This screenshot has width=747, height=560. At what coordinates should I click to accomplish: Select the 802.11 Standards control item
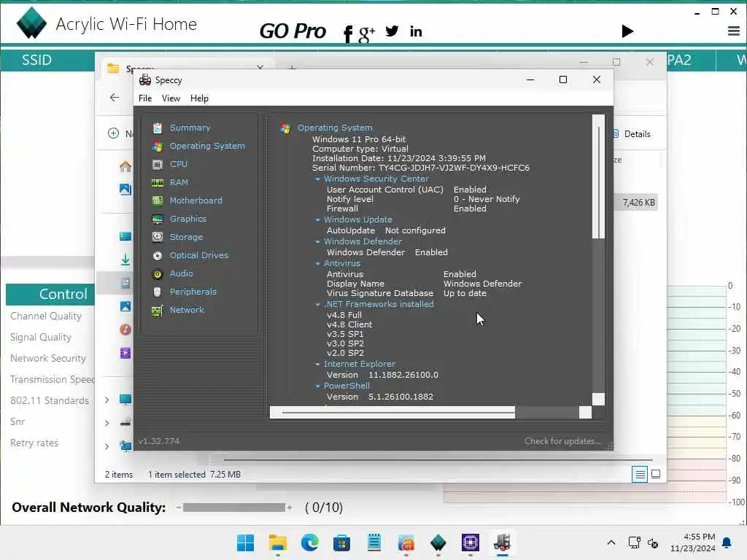click(50, 400)
